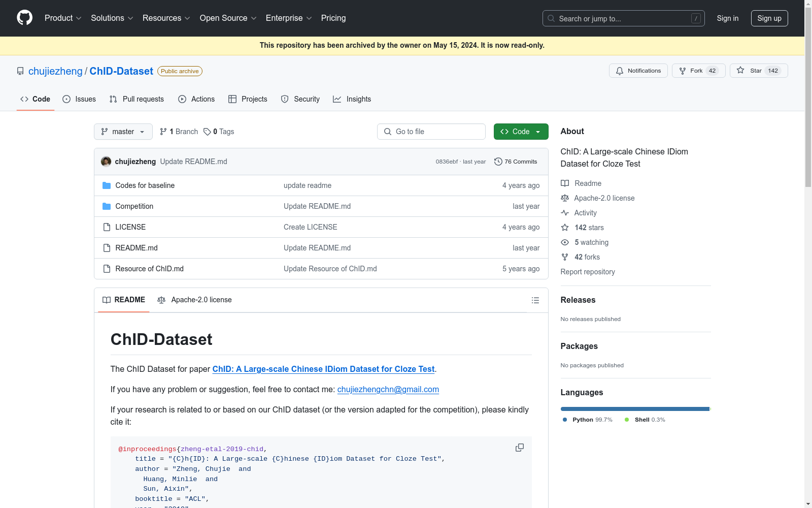The width and height of the screenshot is (812, 508).
Task: View the 42 forks list
Action: 581,257
